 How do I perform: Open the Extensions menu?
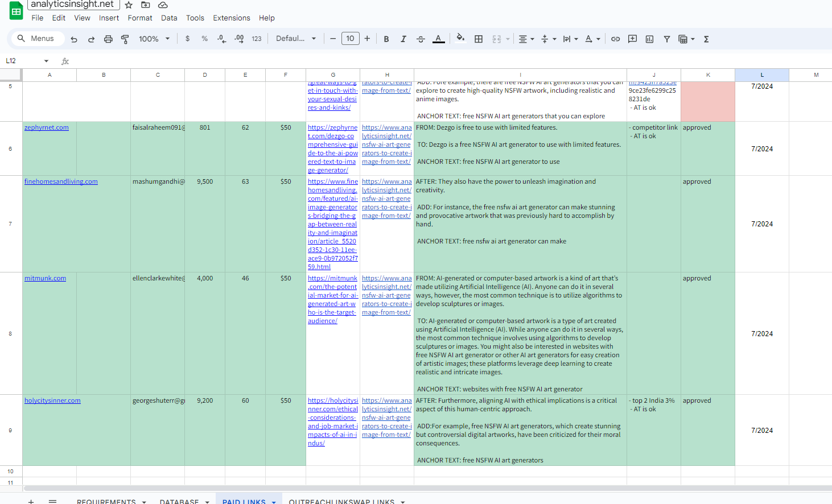[232, 18]
